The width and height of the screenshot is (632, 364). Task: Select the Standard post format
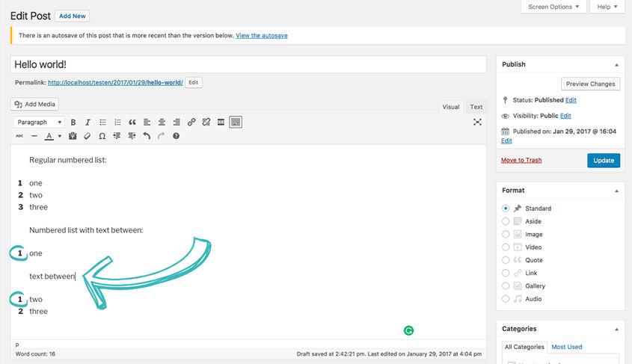(506, 209)
